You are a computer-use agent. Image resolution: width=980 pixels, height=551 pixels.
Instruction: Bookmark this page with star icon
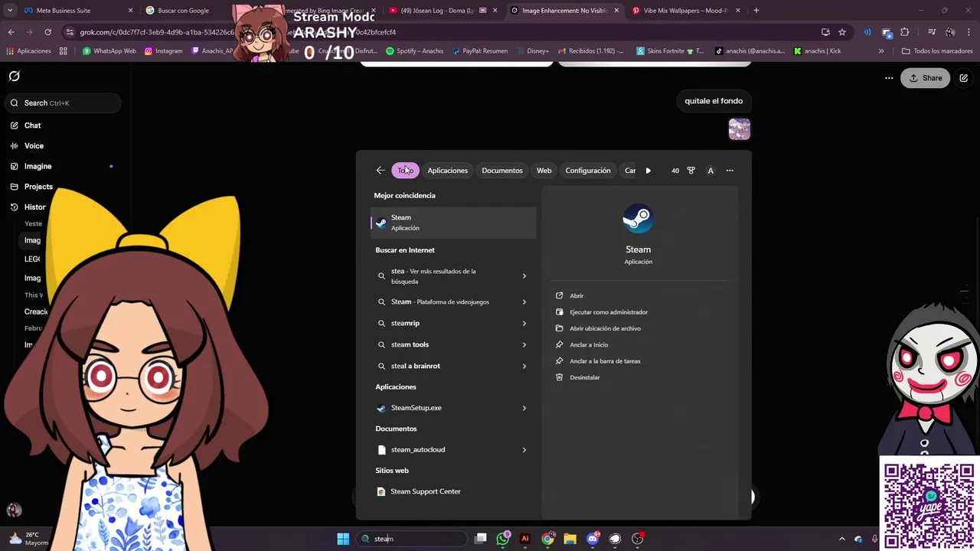[842, 32]
